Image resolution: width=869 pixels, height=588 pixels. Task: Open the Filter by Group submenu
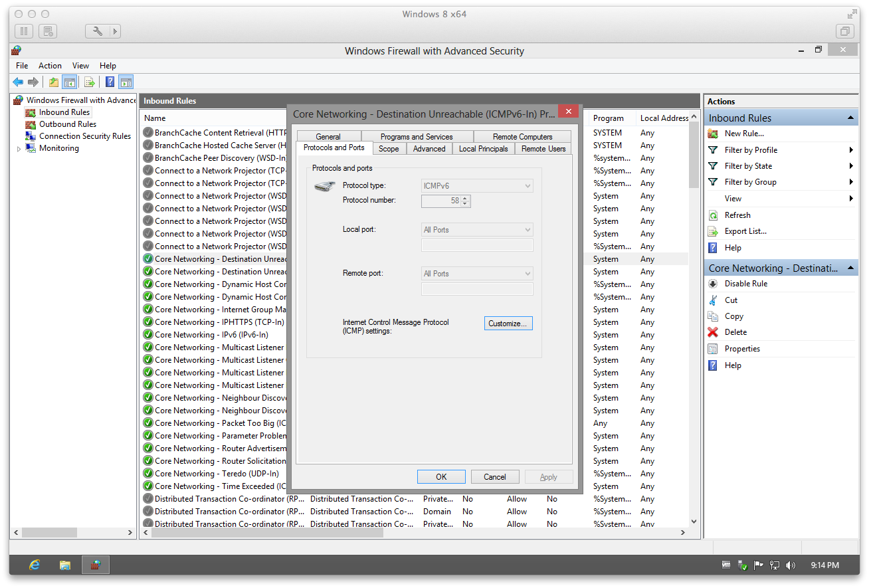coord(851,182)
